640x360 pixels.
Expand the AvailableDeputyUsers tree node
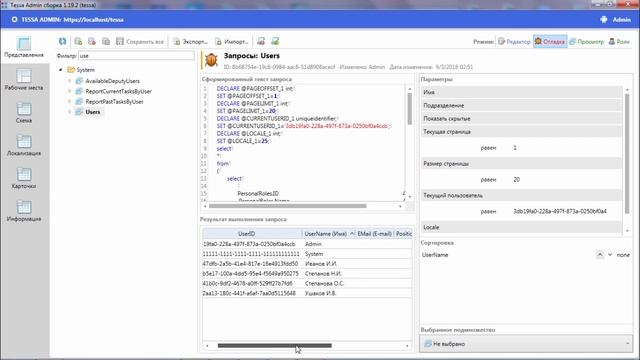click(70, 81)
